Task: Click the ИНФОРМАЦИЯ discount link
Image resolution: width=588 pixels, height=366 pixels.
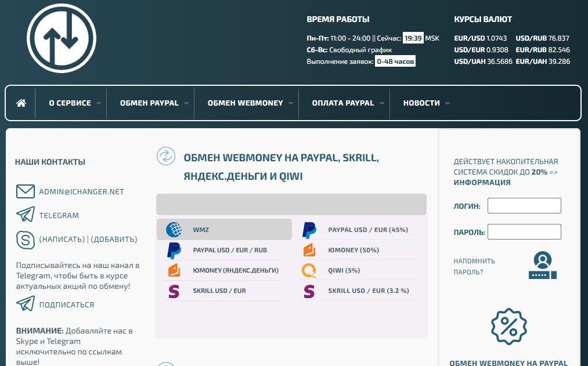Action: 482,182
